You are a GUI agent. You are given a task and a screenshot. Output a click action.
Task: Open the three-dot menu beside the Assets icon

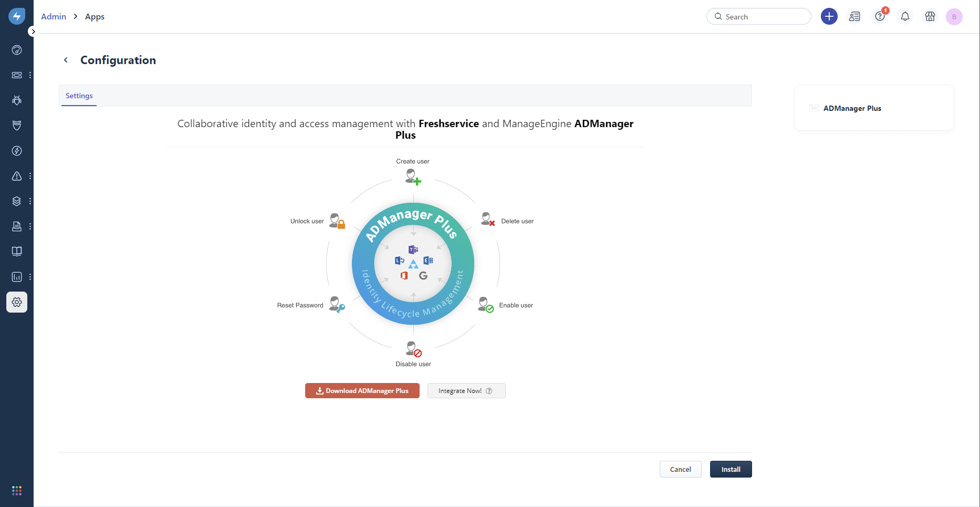29,201
